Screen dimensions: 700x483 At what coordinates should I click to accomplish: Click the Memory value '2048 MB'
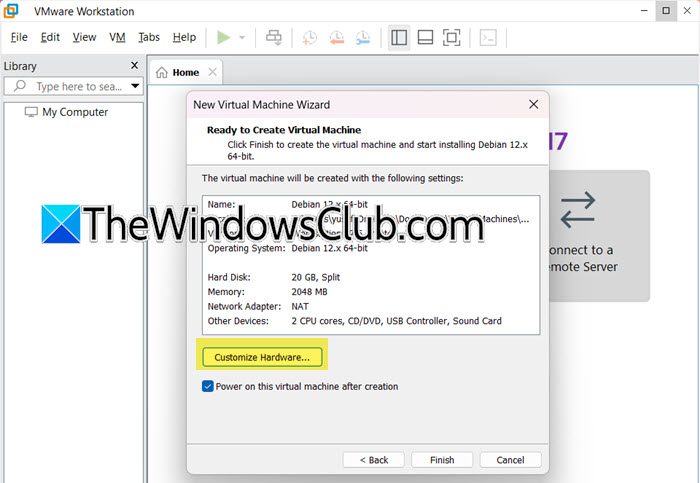(x=309, y=292)
